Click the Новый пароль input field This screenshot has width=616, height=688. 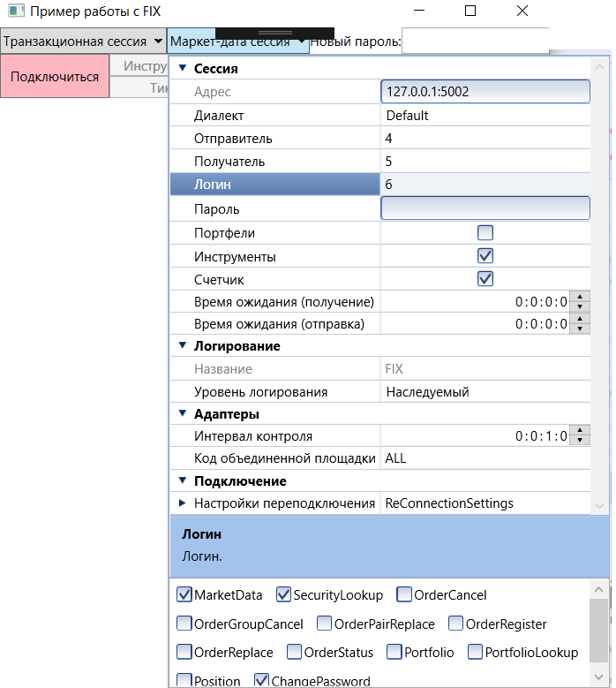(475, 42)
